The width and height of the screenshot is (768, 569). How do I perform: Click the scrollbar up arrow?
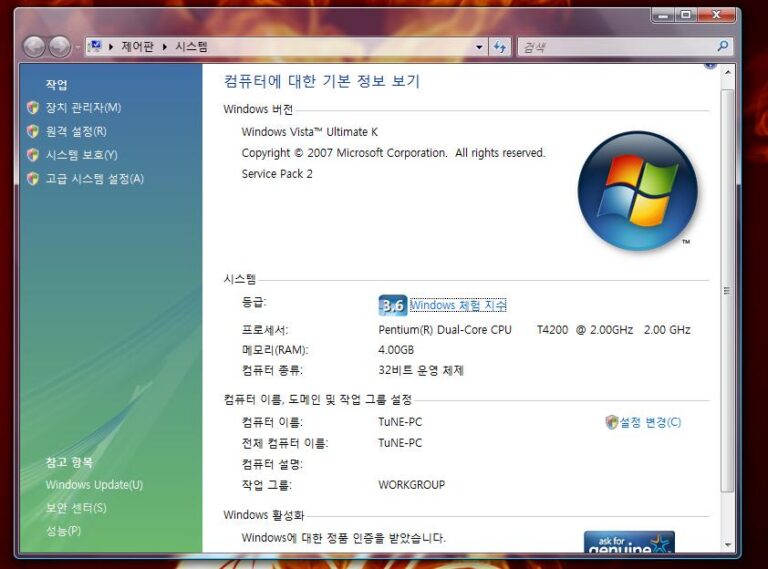(727, 72)
